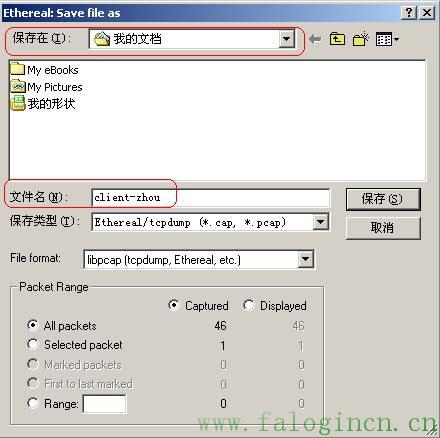Click the 取消 cancel button
440x438 pixels.
pyautogui.click(x=383, y=228)
